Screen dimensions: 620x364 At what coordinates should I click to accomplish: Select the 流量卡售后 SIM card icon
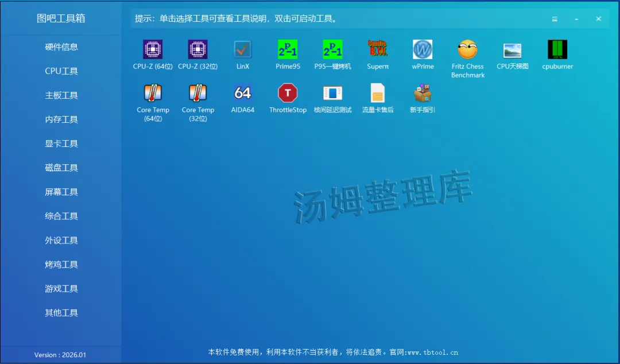pos(378,93)
